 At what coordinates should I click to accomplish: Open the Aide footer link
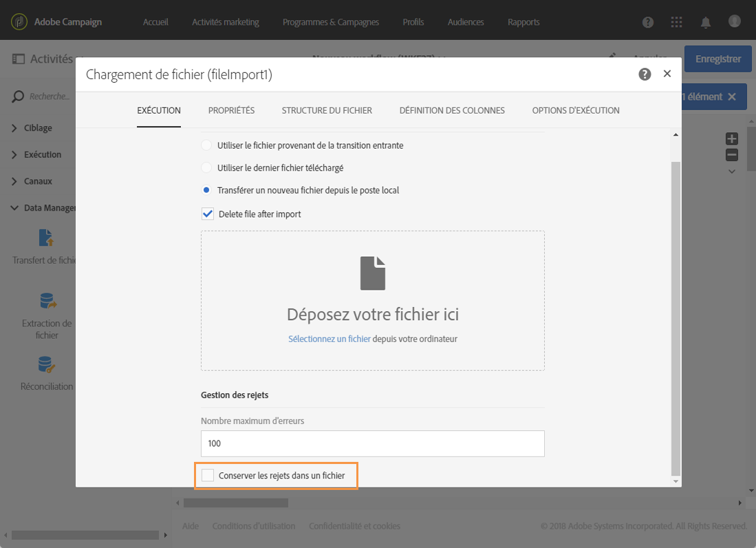[191, 526]
